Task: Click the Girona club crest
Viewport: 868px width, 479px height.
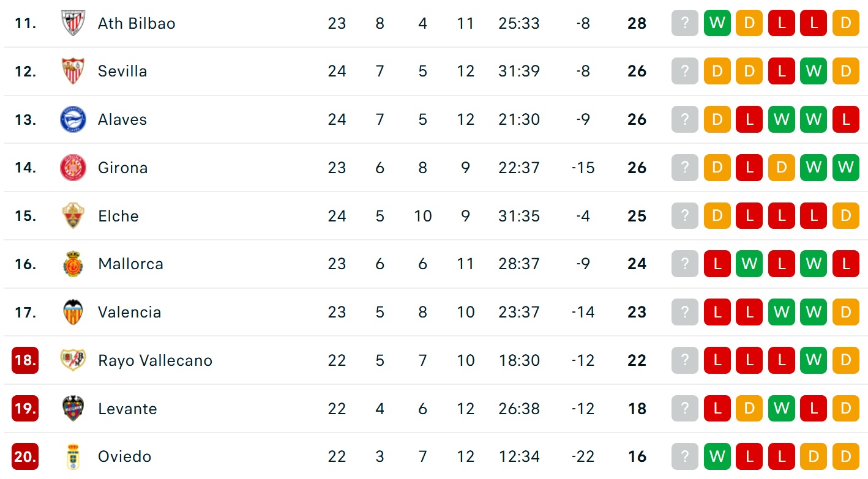Action: point(73,168)
